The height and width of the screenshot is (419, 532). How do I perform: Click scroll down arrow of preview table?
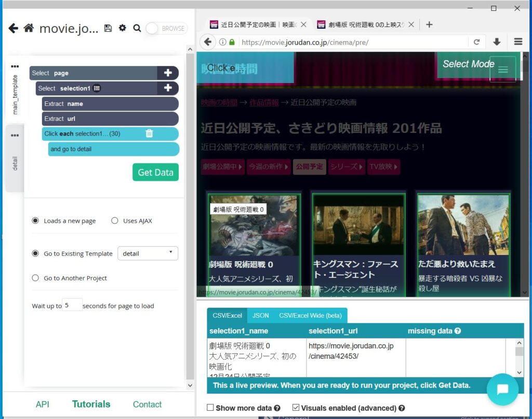(519, 372)
